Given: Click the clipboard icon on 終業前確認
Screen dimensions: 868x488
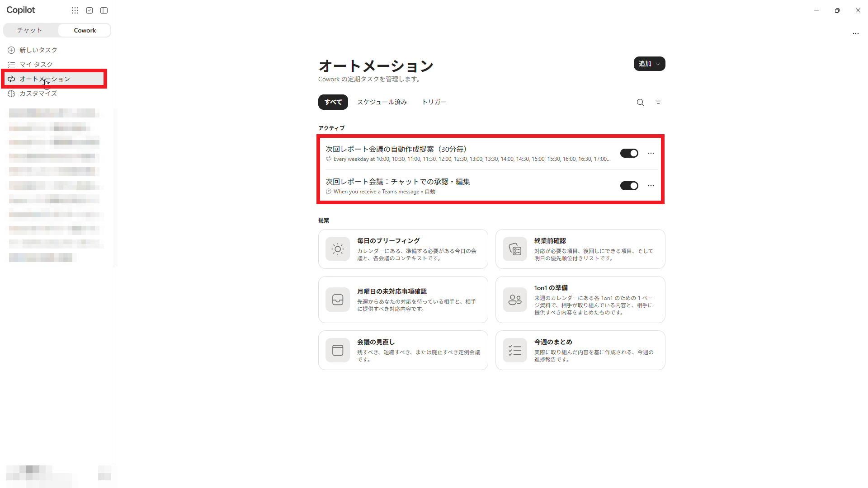Looking at the screenshot, I should 515,249.
